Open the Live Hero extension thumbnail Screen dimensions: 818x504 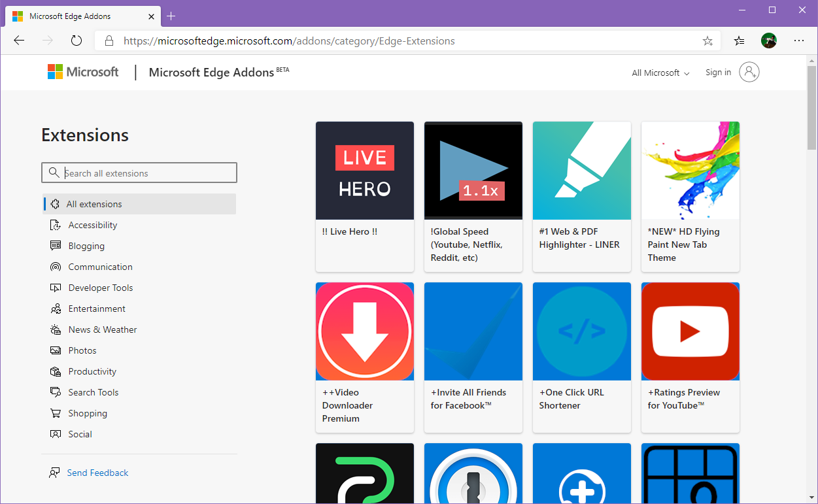[365, 171]
